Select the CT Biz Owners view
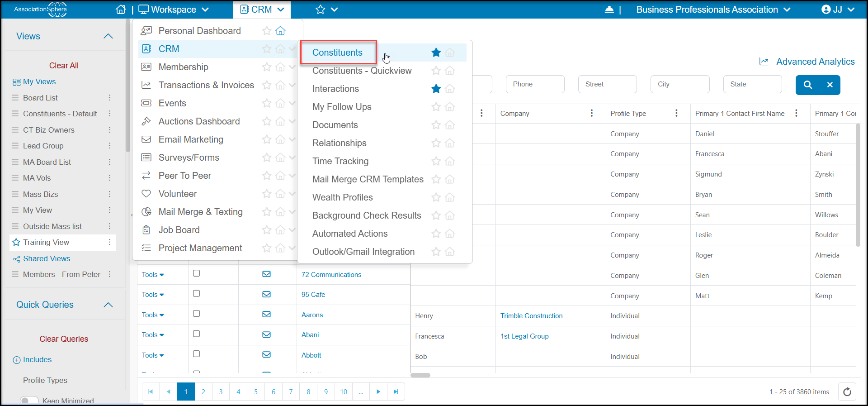Screen dimensions: 868x406 click(49, 130)
